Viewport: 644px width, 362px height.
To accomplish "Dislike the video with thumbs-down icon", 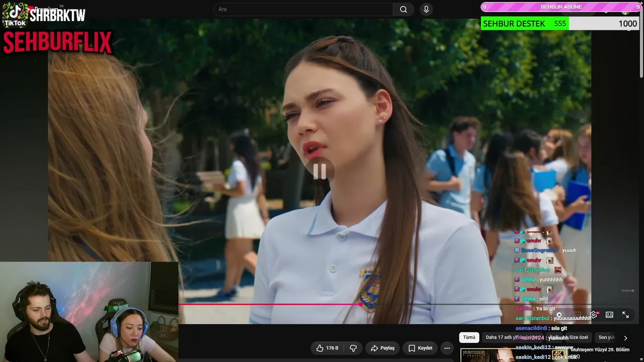I will point(353,348).
